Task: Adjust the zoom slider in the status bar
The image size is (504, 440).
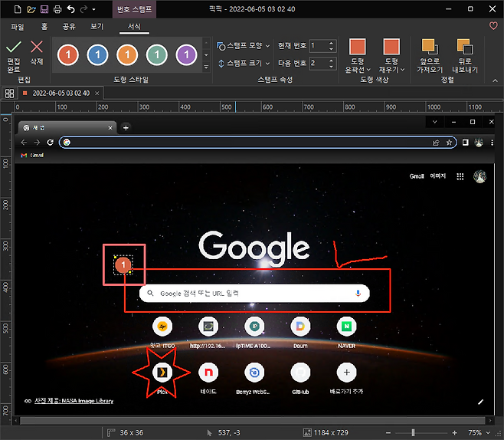Action: [x=413, y=433]
